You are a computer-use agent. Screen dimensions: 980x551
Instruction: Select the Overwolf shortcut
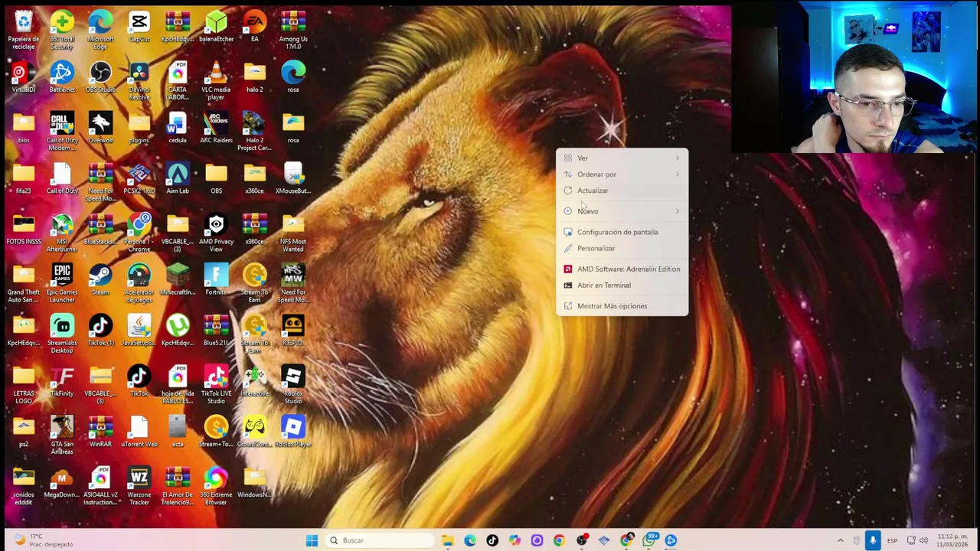point(100,128)
